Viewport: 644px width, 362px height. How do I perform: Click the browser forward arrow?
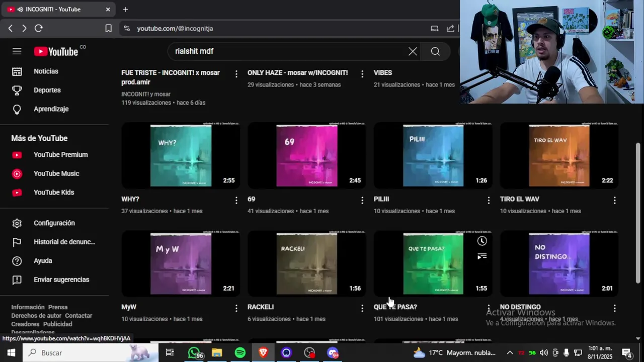(x=24, y=29)
